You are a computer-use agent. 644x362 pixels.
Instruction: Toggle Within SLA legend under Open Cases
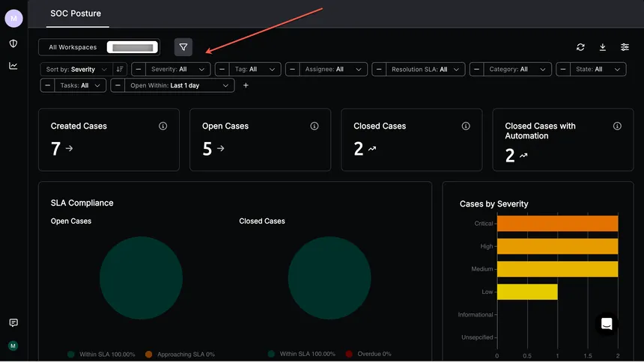click(x=101, y=355)
